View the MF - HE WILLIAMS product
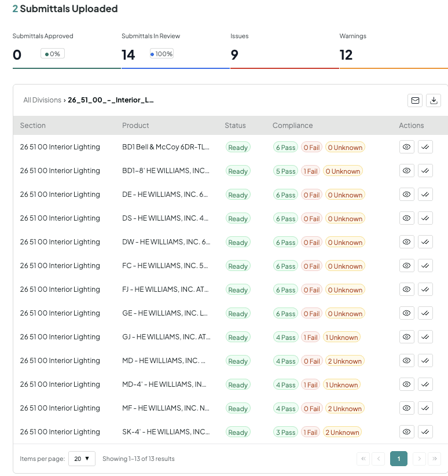The height and width of the screenshot is (476, 448). (x=407, y=408)
